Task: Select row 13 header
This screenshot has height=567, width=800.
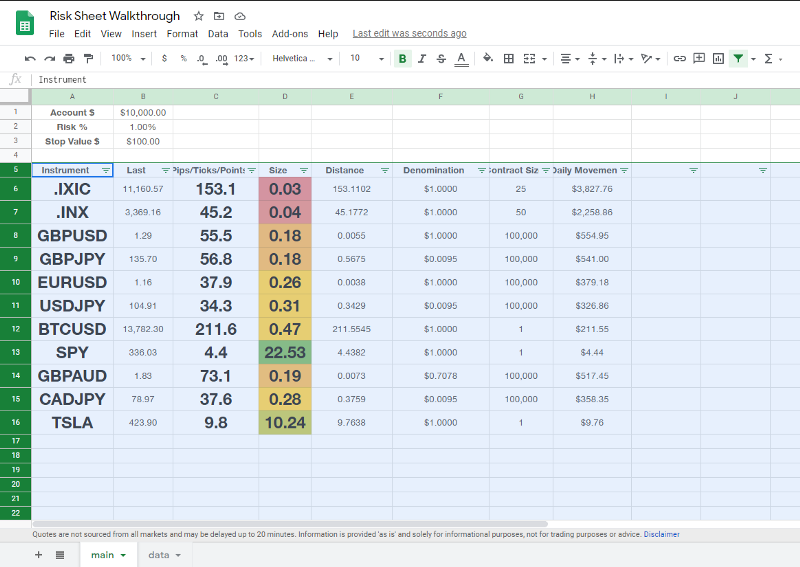Action: 16,353
